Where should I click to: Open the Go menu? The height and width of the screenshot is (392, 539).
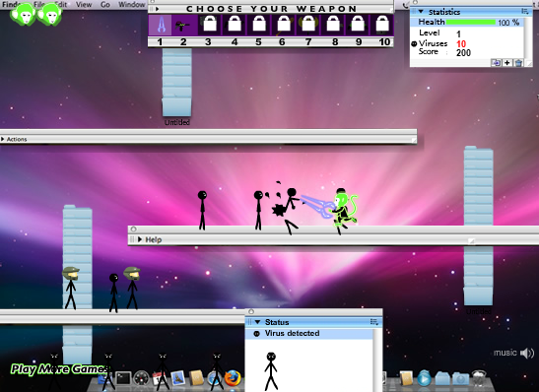pos(105,5)
